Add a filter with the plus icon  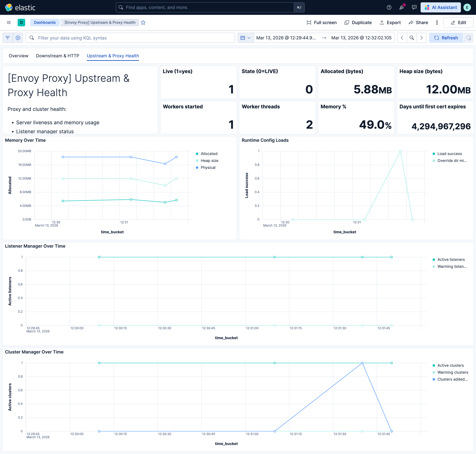(x=18, y=38)
